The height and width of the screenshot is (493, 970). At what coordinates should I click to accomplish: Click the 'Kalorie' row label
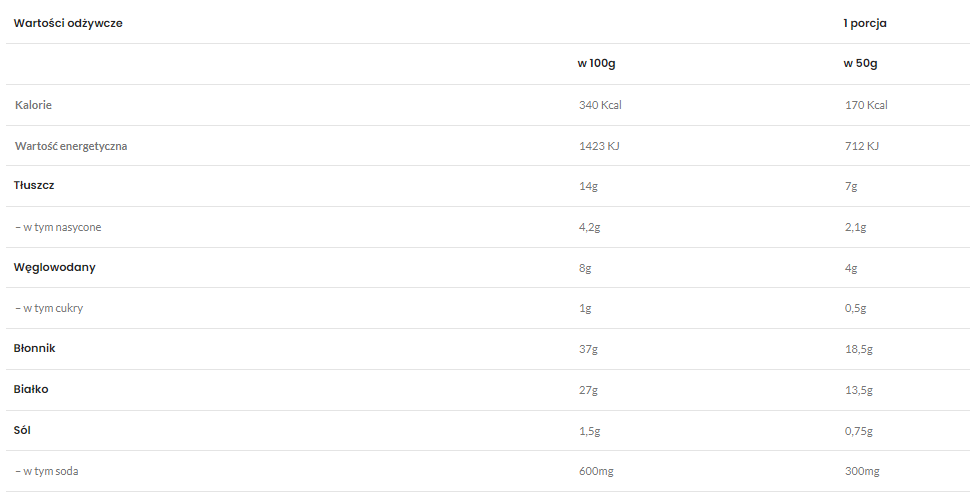click(x=34, y=105)
